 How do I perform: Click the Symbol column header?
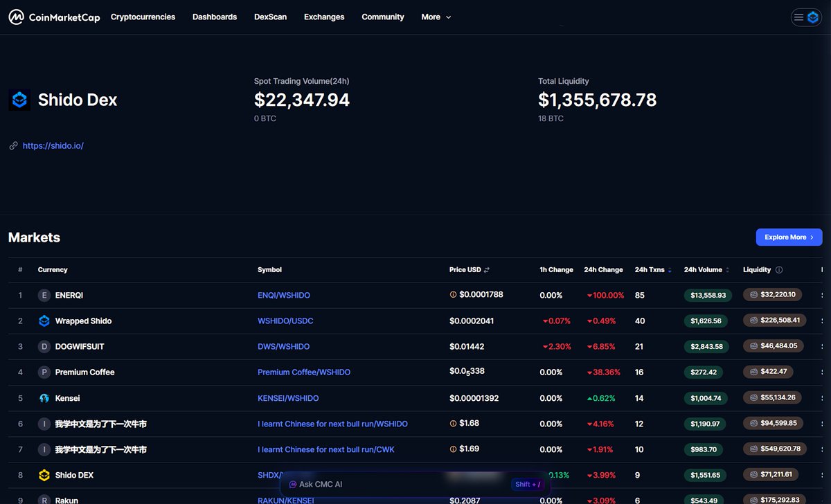pyautogui.click(x=269, y=270)
